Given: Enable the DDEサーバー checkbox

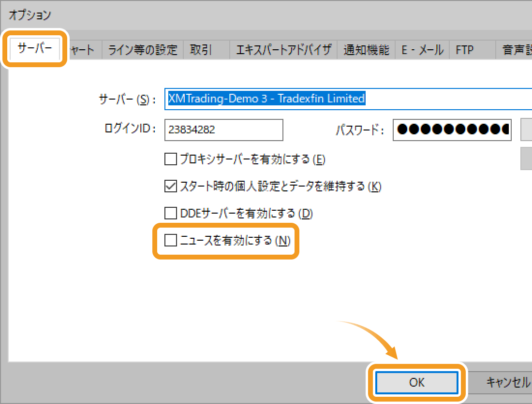Looking at the screenshot, I should [x=171, y=213].
